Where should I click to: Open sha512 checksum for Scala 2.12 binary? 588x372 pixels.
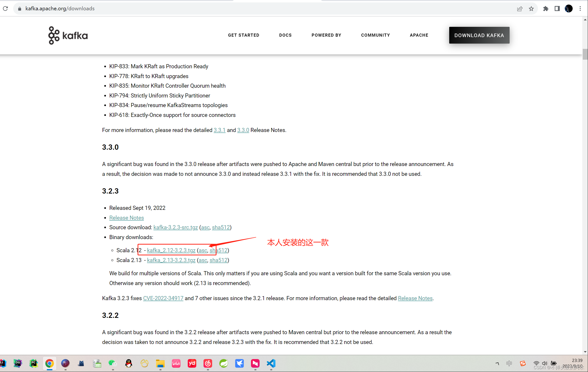point(218,250)
